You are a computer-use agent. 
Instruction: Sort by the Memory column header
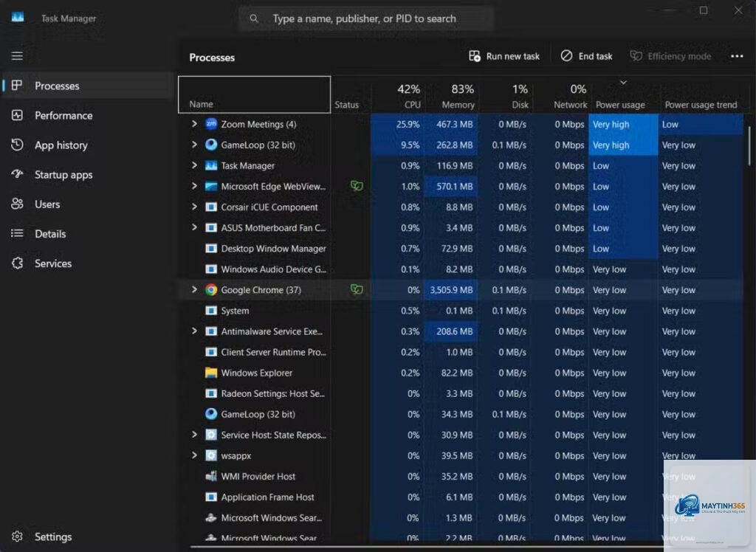[452, 95]
